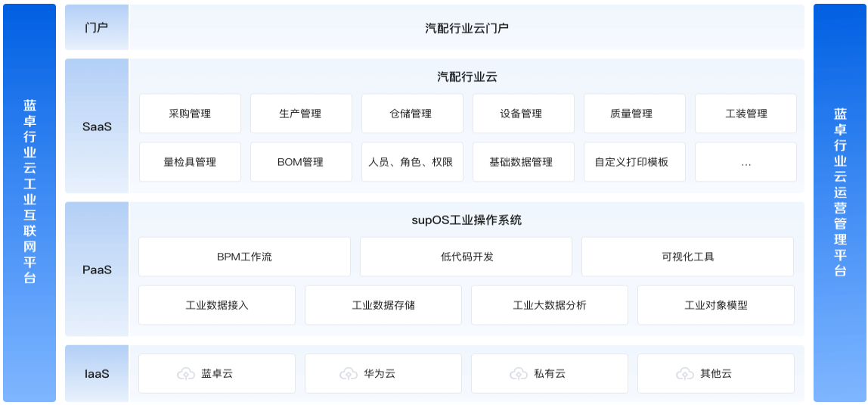Viewport: 868px width, 405px height.
Task: Click the 可视化工具 box
Action: coord(687,257)
